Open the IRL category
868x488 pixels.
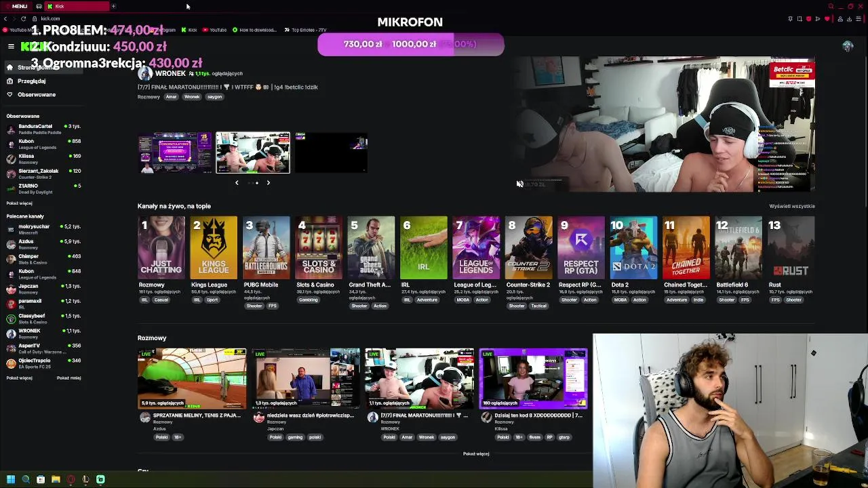(424, 247)
